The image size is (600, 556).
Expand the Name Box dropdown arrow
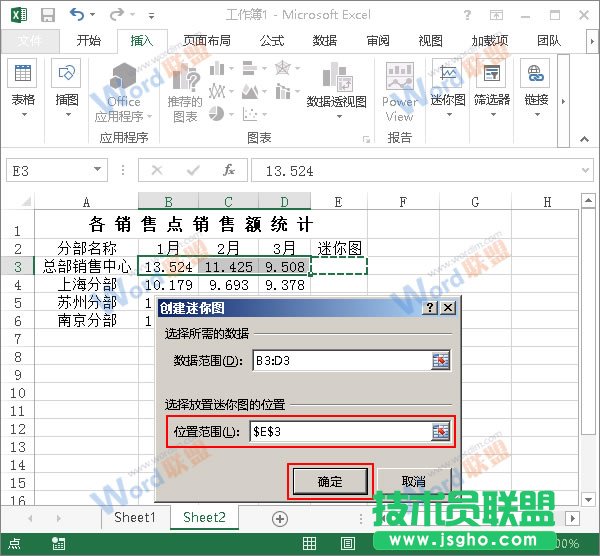[98, 169]
